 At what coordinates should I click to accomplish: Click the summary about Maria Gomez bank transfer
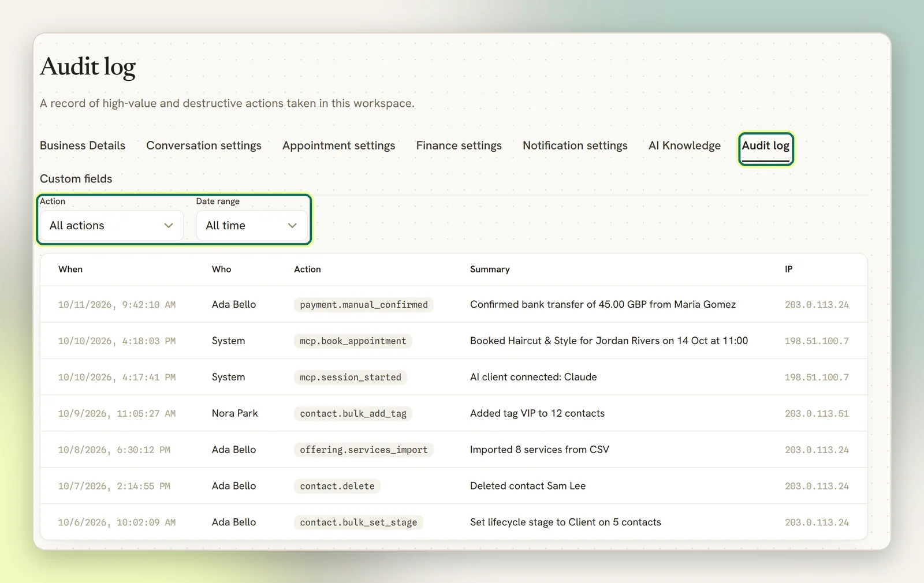tap(603, 305)
